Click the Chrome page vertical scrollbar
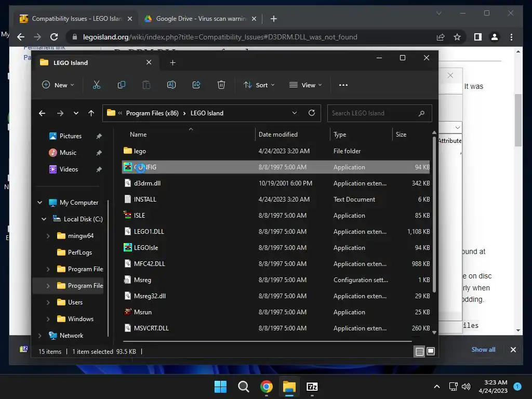 pyautogui.click(x=518, y=121)
